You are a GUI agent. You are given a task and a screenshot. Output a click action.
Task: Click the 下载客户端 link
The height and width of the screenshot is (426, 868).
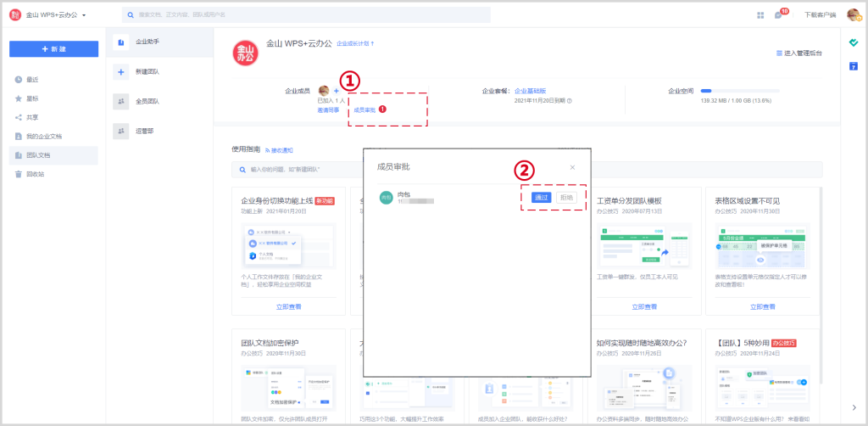[820, 15]
